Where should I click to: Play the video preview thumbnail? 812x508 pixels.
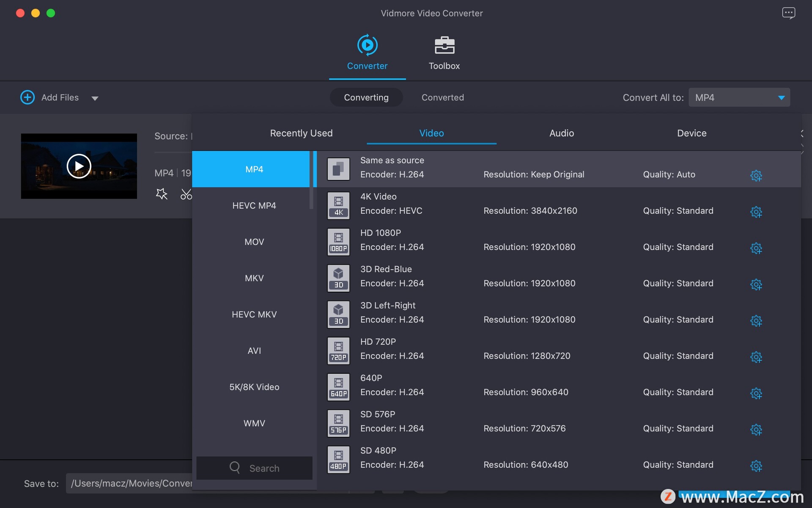coord(78,166)
